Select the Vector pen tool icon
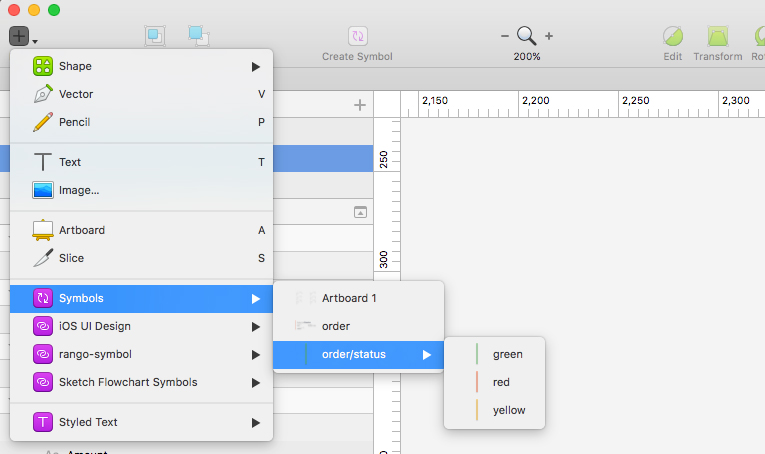The image size is (765, 454). (x=42, y=94)
